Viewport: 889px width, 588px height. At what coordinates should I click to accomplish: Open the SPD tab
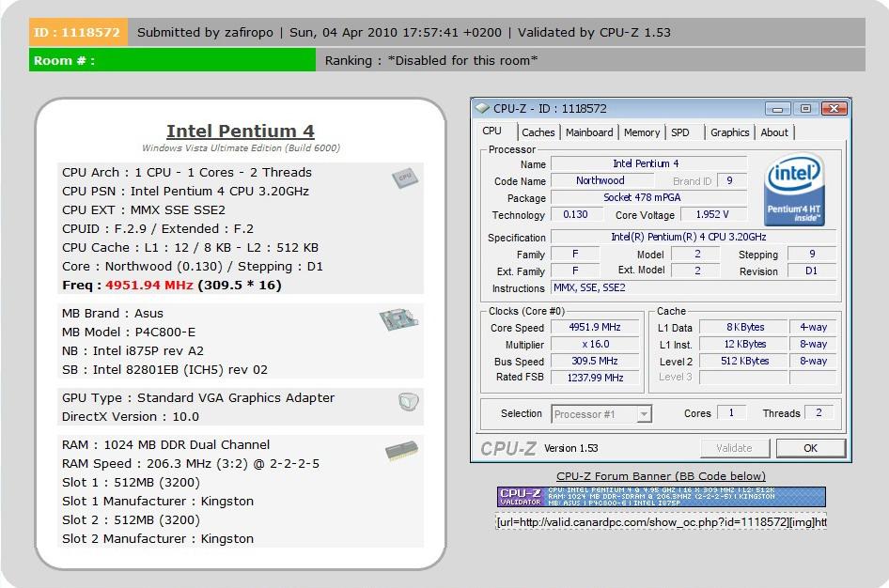(680, 132)
